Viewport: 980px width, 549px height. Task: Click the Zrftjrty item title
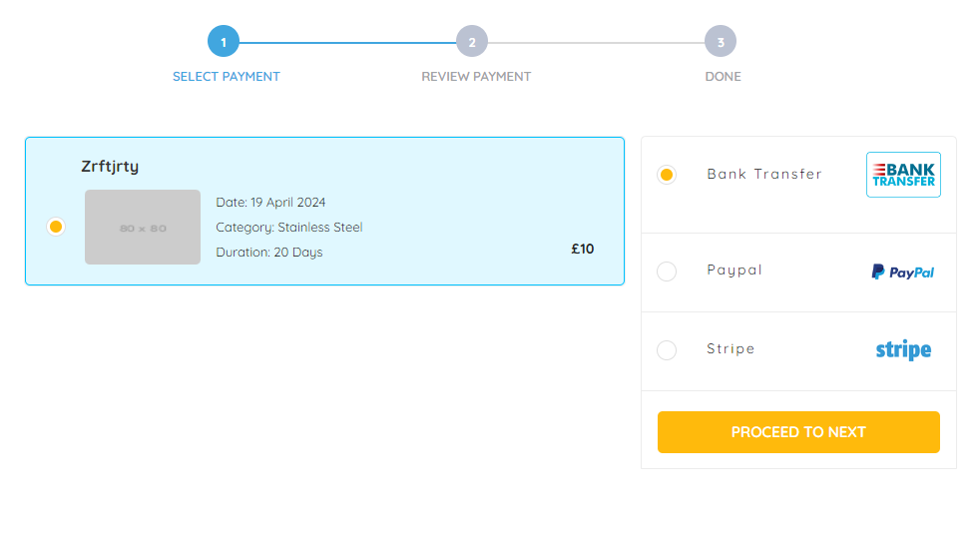click(x=110, y=167)
